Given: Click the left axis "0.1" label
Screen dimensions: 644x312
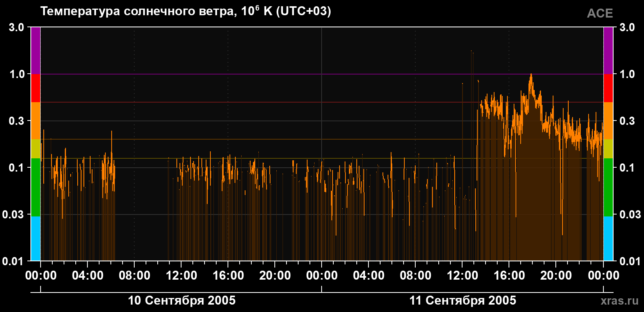Looking at the screenshot, I should click(x=16, y=168).
